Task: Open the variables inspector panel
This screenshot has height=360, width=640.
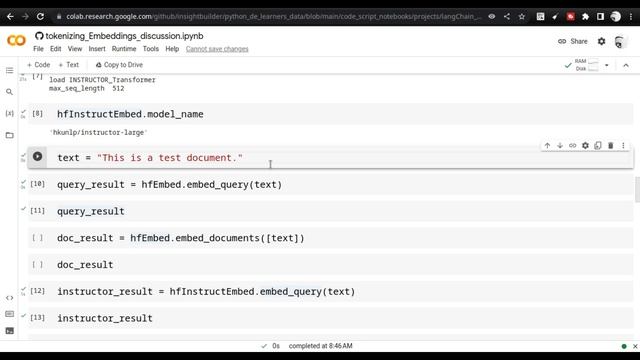Action: [x=9, y=113]
